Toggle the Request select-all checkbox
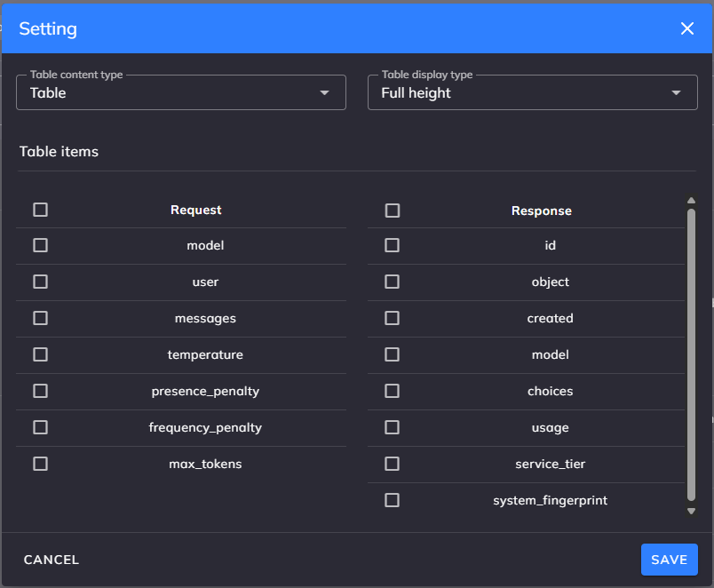The height and width of the screenshot is (588, 714). [41, 210]
